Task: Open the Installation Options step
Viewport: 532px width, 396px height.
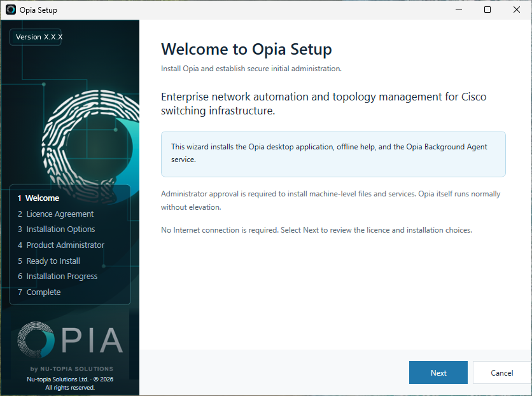Action: [57, 229]
